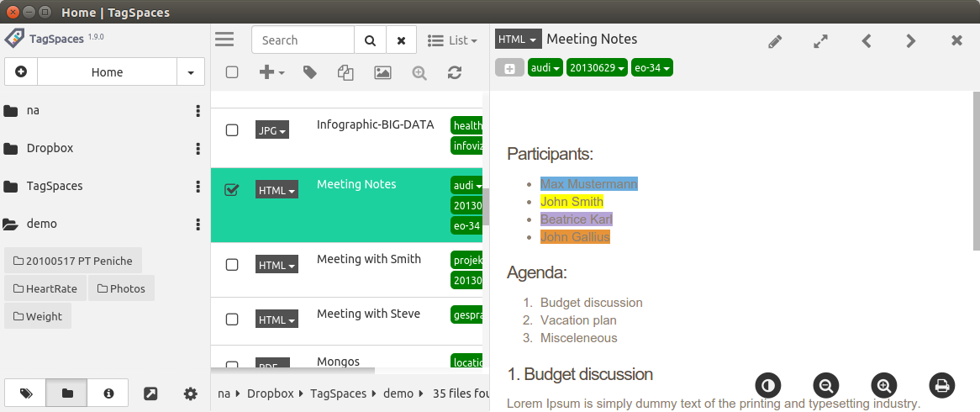Show tags panel via tags icon
980x412 pixels.
(25, 394)
